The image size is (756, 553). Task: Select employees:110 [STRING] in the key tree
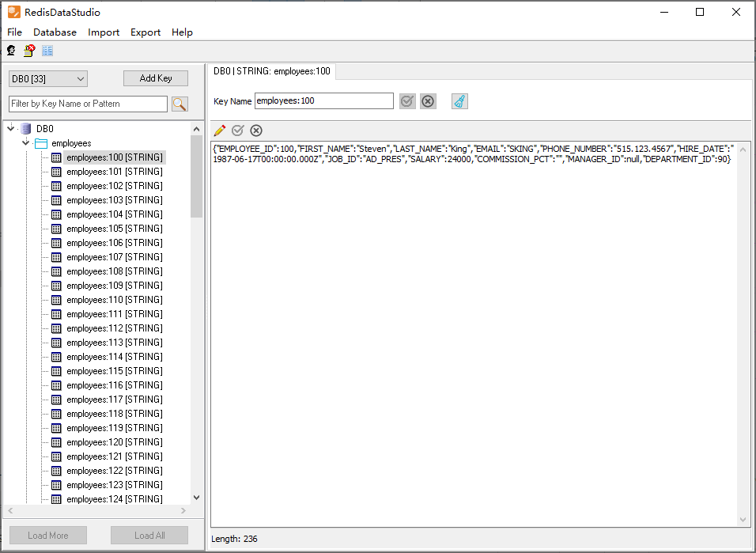[114, 300]
